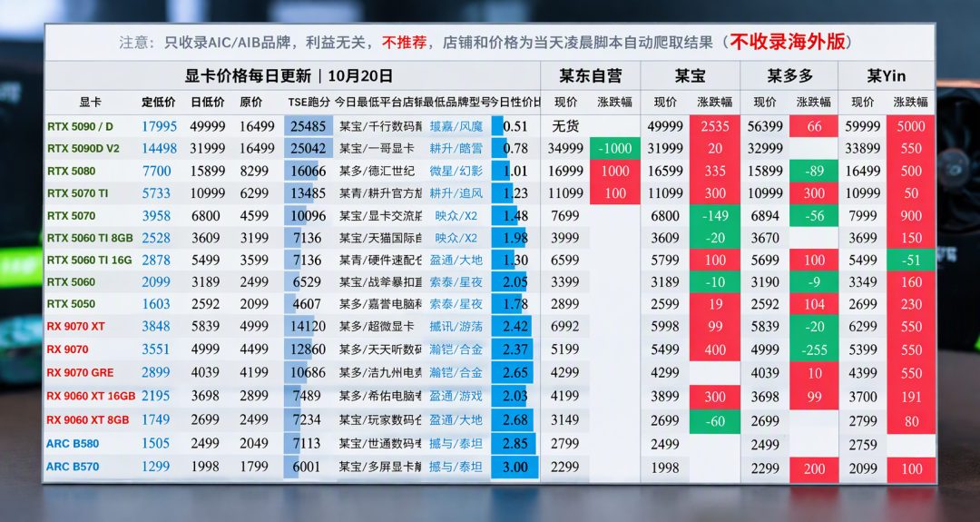Image resolution: width=980 pixels, height=522 pixels.
Task: Click the 某多多 platform header
Action: coord(790,76)
